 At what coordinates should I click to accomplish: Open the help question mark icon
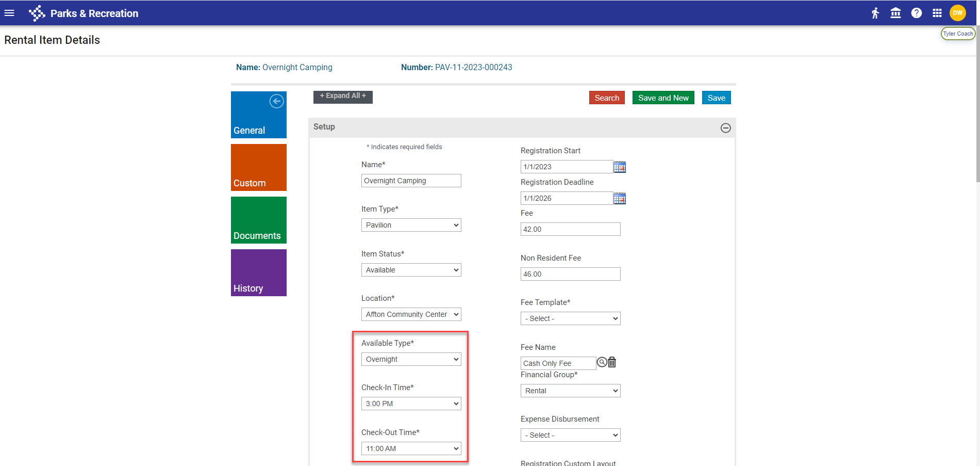point(917,13)
